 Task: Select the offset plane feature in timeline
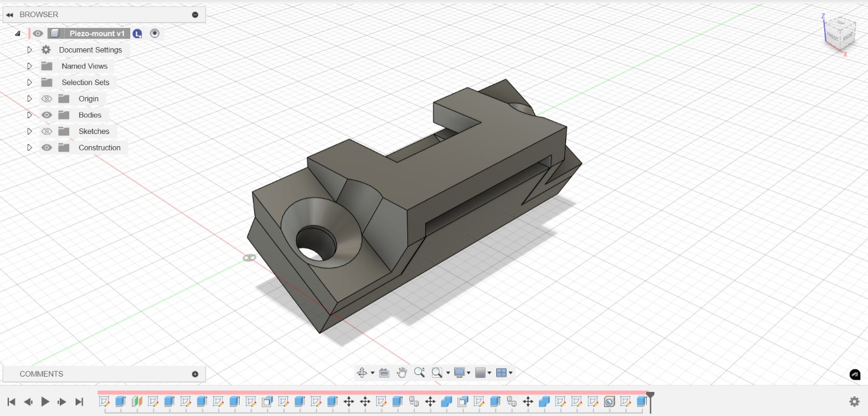point(137,401)
